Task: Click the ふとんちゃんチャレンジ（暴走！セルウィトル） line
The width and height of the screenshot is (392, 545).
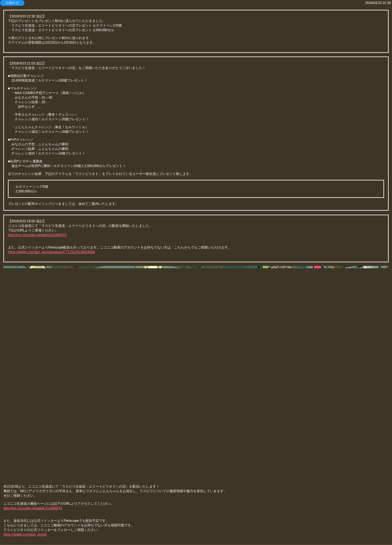Action: 50,127
